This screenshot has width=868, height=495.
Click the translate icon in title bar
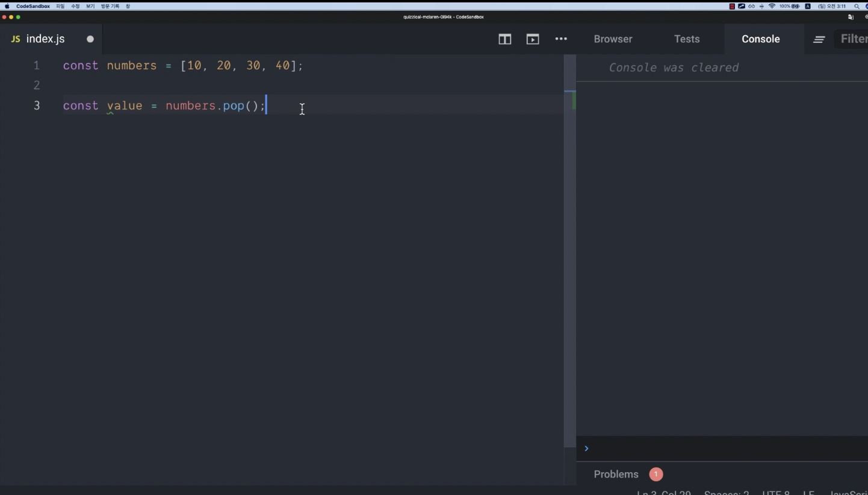(x=851, y=17)
